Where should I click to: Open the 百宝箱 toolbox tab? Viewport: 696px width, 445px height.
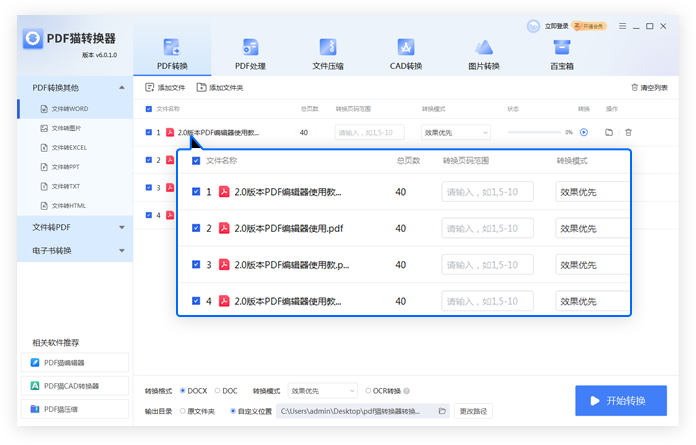[562, 54]
